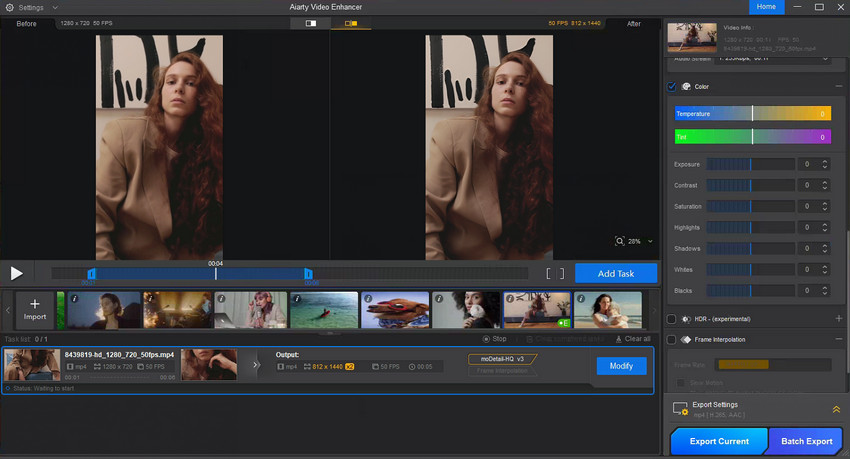Enable the Frame Interpolation checkbox
The height and width of the screenshot is (459, 850).
(x=672, y=340)
